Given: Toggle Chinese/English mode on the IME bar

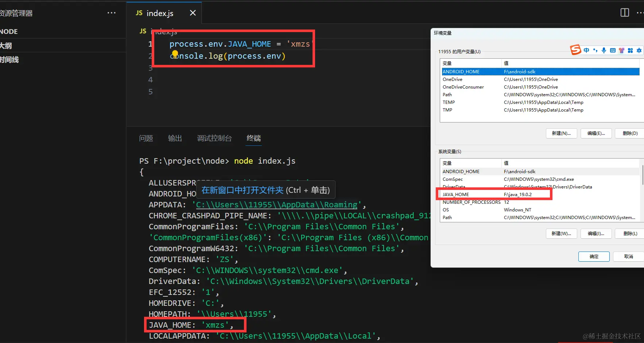Looking at the screenshot, I should point(586,50).
